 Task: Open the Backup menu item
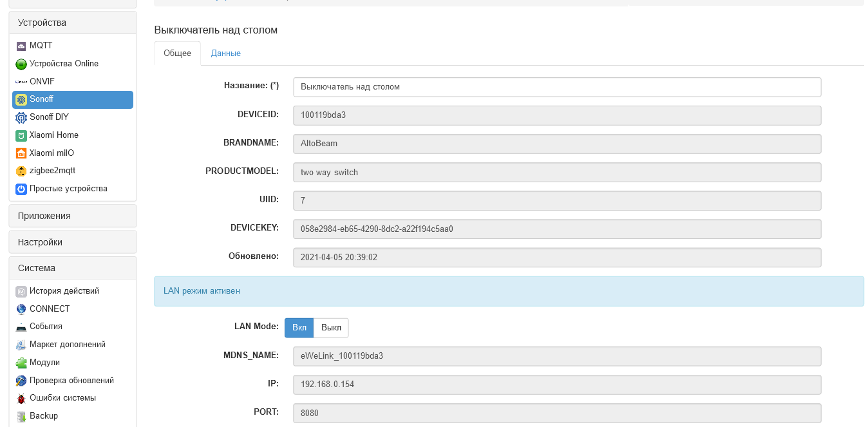coord(44,416)
